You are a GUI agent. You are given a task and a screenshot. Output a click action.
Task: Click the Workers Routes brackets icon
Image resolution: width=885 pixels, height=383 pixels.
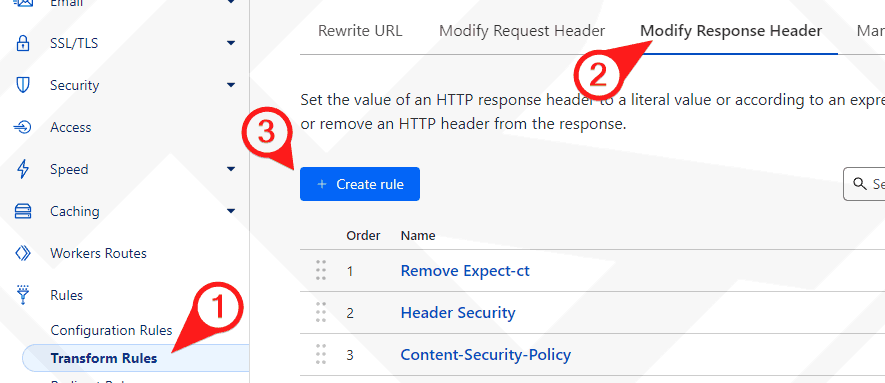tap(23, 253)
